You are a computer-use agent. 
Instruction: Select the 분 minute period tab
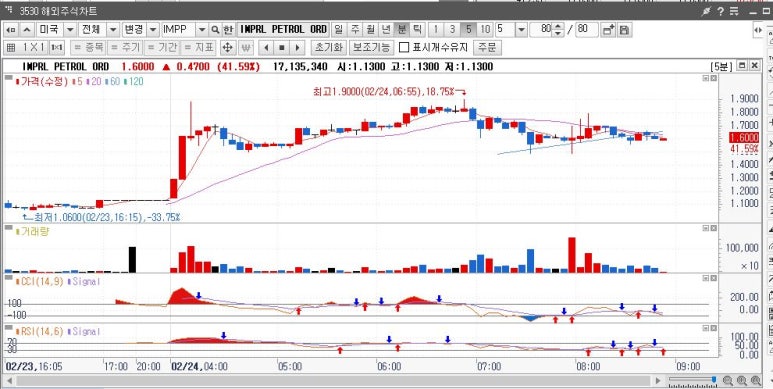coord(402,30)
